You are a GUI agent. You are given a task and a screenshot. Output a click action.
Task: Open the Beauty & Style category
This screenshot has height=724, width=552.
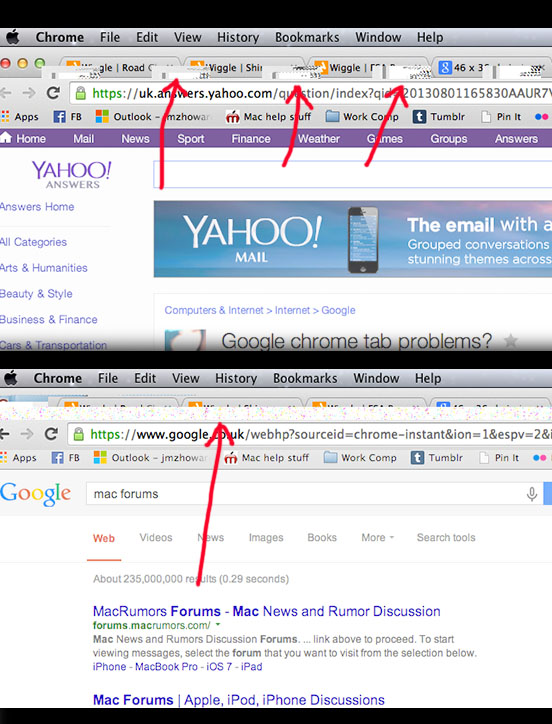click(x=36, y=294)
